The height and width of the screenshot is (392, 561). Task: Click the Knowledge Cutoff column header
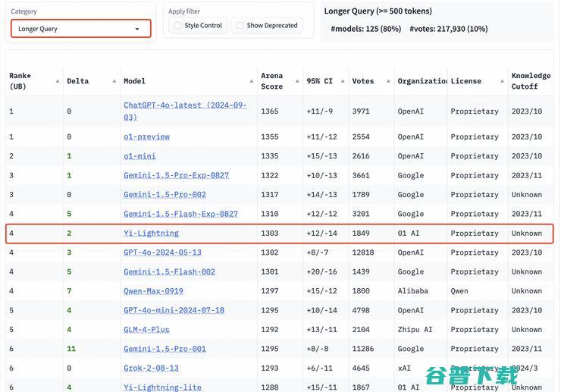(x=531, y=81)
